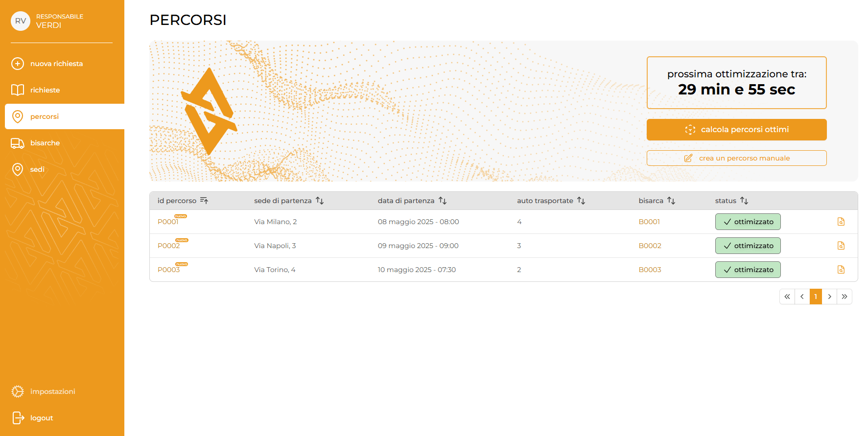Screen dimensions: 868x436
Task: Open details icon for route P0001
Action: (x=841, y=222)
